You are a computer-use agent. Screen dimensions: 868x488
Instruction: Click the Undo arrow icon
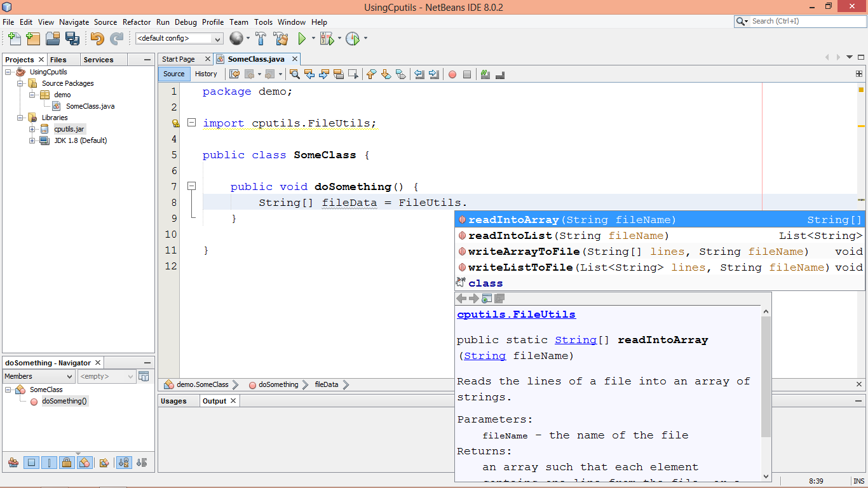(97, 39)
